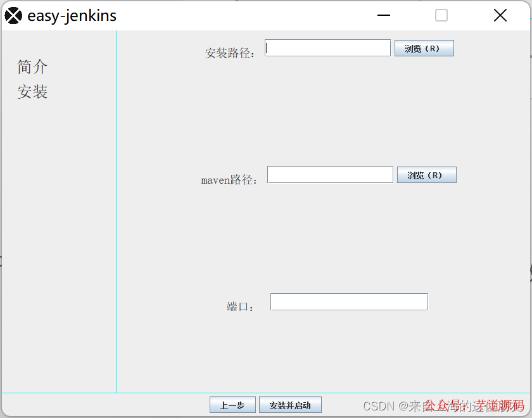The image size is (532, 418).
Task: Click the maximize button in title bar
Action: click(x=441, y=15)
